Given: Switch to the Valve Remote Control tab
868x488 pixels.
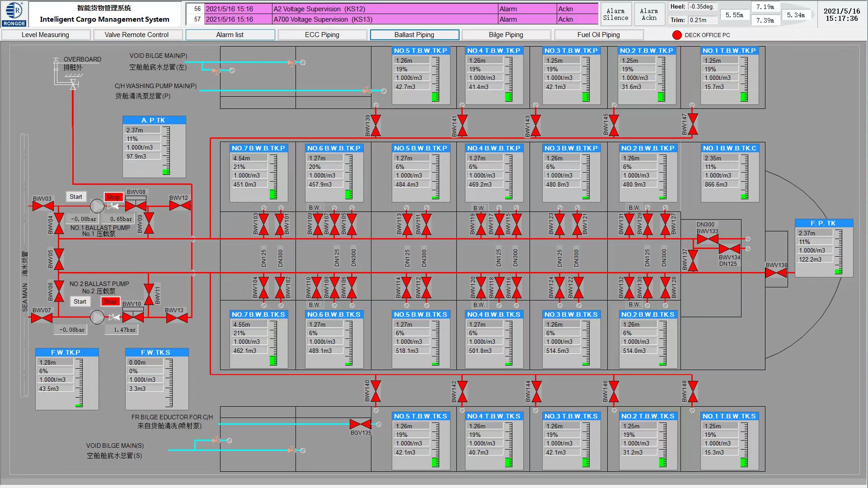Looking at the screenshot, I should click(x=137, y=35).
